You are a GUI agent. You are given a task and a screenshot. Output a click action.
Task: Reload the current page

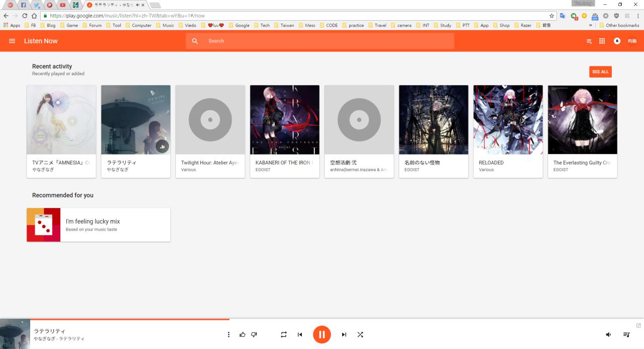pyautogui.click(x=25, y=16)
